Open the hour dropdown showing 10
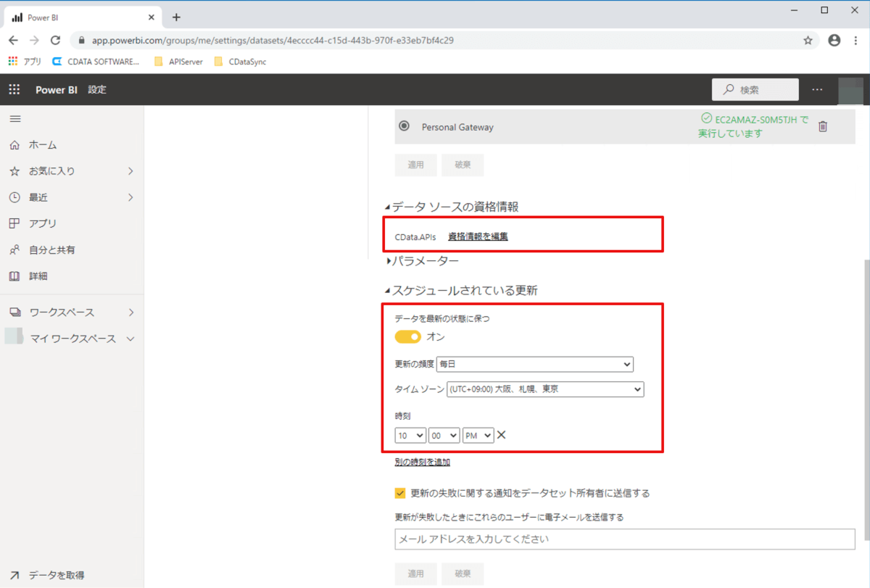Viewport: 870px width, 588px height. coord(410,435)
